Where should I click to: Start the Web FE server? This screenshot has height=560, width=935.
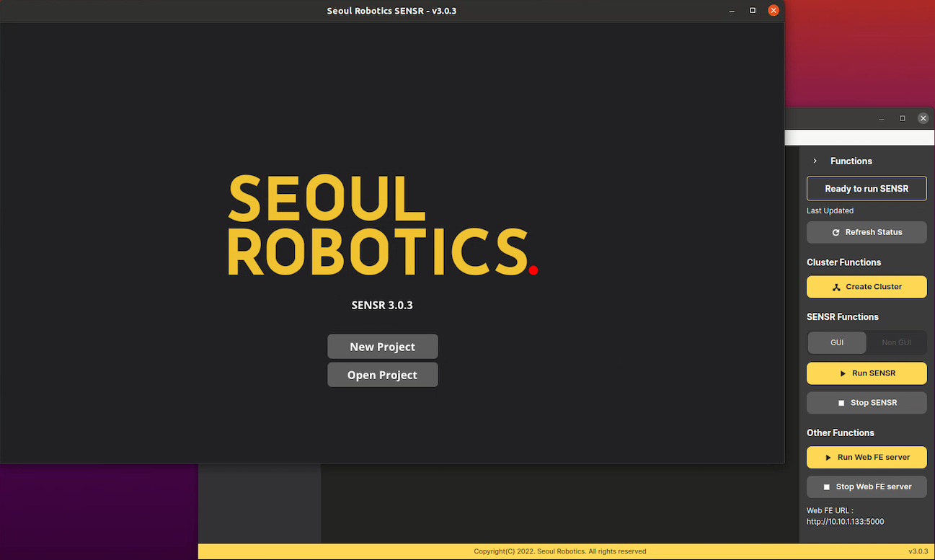[867, 458]
